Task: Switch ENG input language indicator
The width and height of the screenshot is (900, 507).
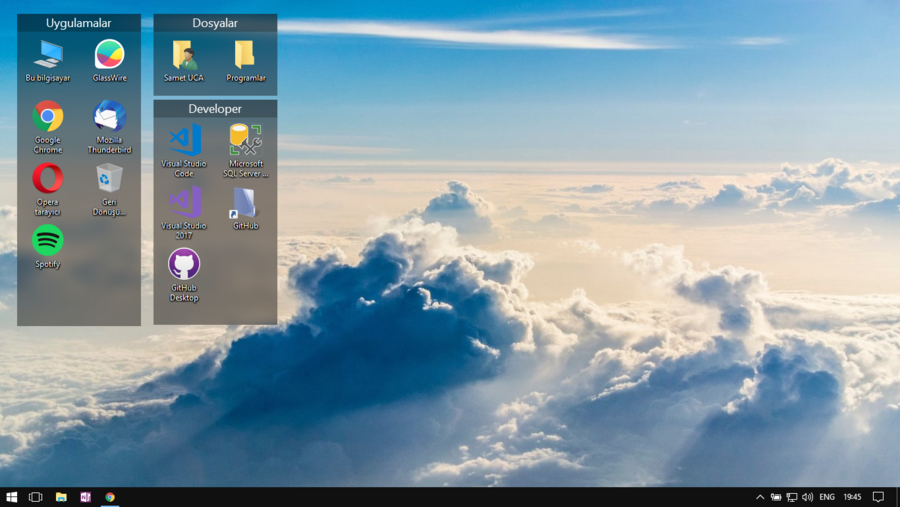Action: pyautogui.click(x=827, y=497)
